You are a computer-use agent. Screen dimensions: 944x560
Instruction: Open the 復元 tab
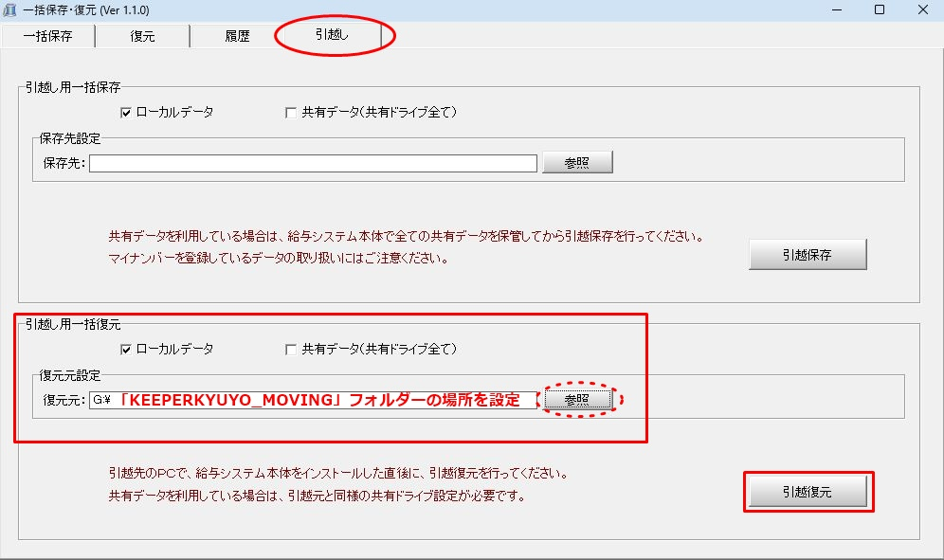[142, 37]
